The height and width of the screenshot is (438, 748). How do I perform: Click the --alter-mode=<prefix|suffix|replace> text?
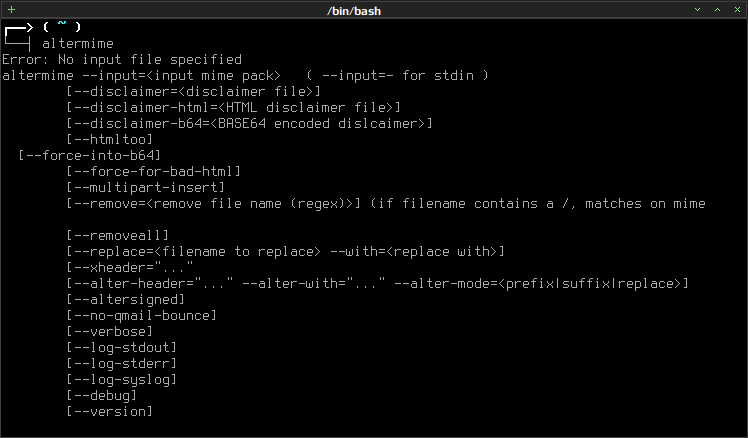pyautogui.click(x=541, y=283)
